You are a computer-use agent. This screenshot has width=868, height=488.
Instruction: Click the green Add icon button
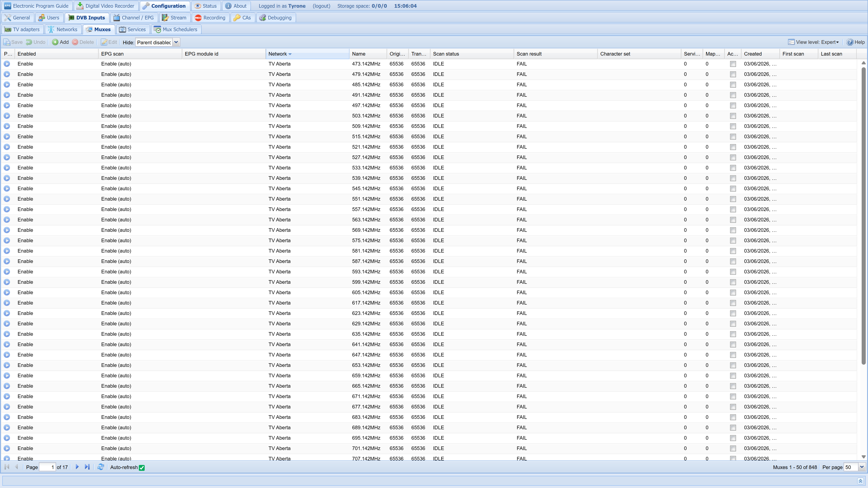pos(55,42)
